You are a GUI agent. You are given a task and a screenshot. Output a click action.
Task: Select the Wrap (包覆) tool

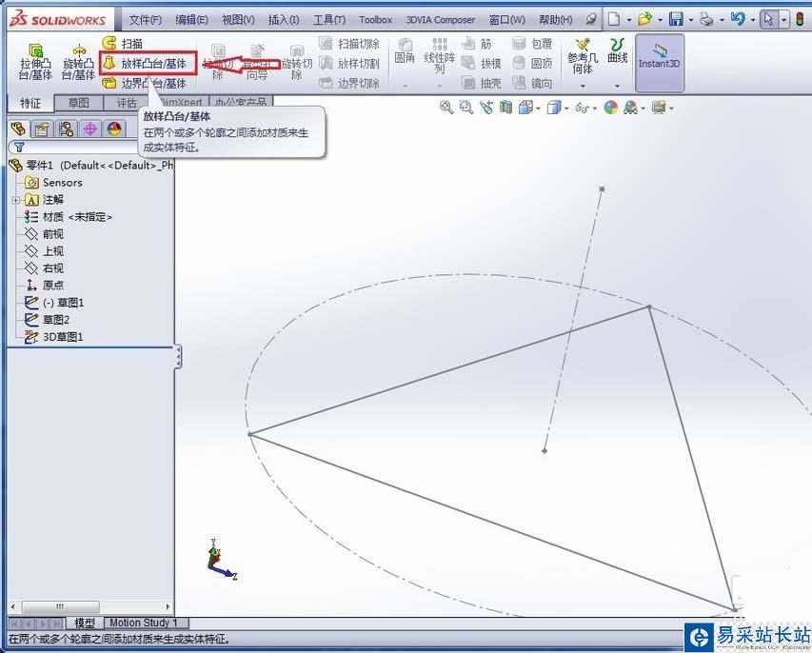pos(532,44)
